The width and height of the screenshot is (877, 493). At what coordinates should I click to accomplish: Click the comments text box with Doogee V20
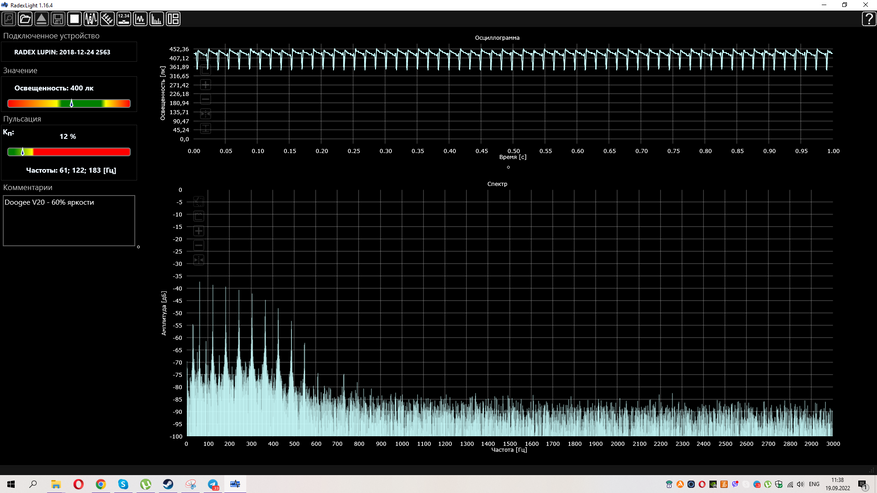tap(69, 220)
